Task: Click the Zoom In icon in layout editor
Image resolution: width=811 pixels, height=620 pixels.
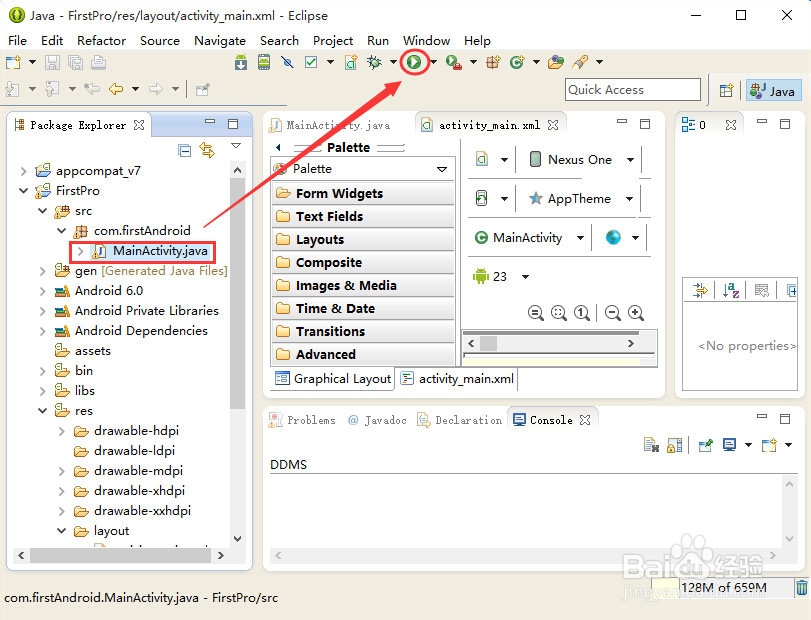Action: coord(636,313)
